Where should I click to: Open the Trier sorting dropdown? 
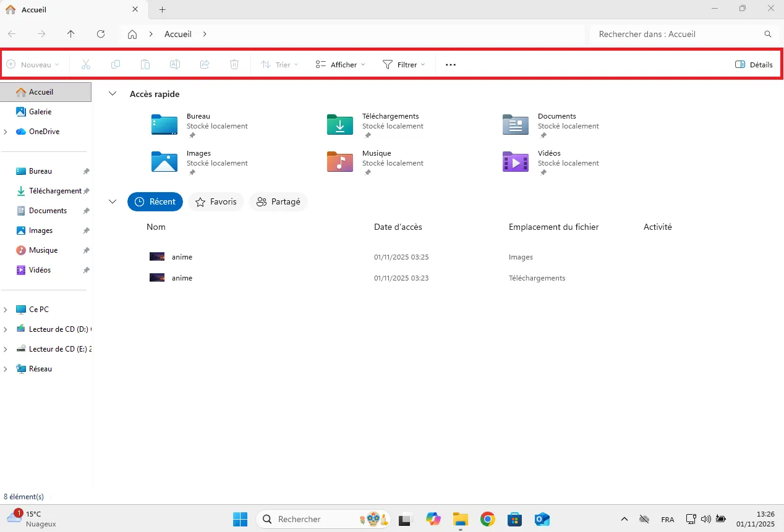point(279,64)
